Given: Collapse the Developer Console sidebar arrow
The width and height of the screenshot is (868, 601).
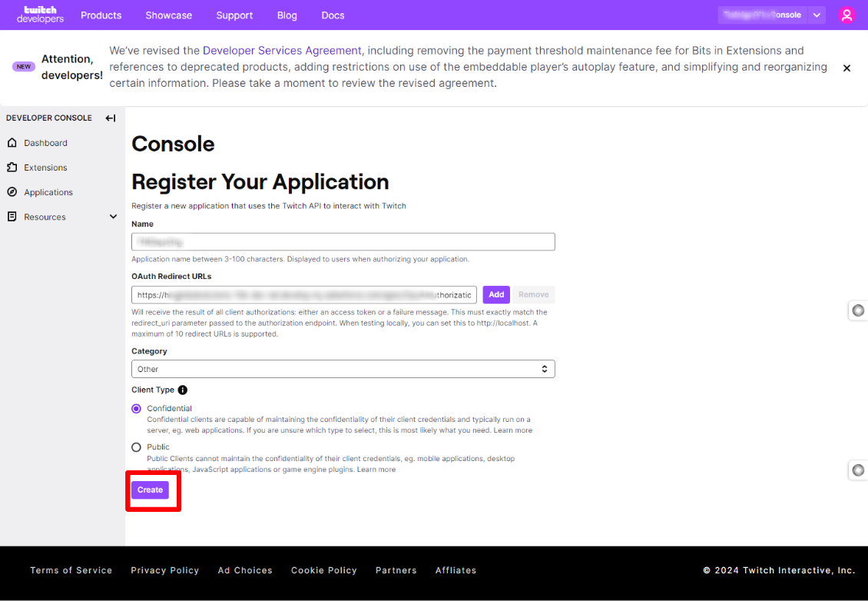Looking at the screenshot, I should point(111,118).
